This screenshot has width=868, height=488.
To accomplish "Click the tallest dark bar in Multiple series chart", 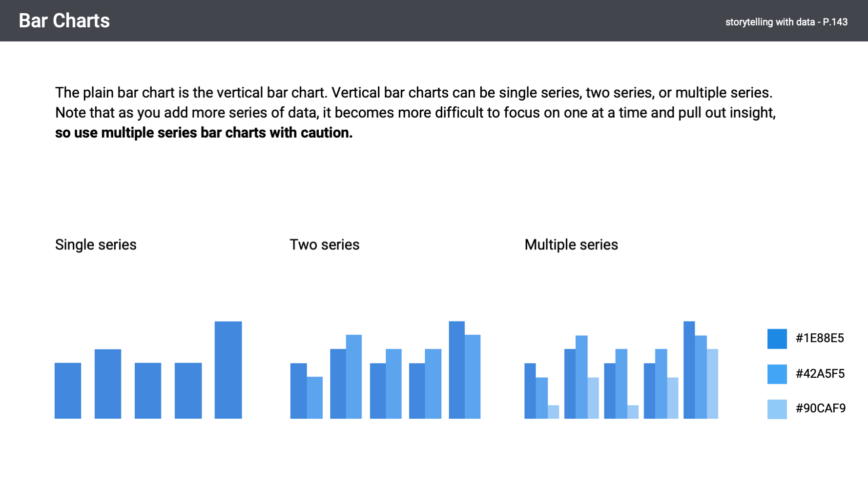I will (689, 369).
